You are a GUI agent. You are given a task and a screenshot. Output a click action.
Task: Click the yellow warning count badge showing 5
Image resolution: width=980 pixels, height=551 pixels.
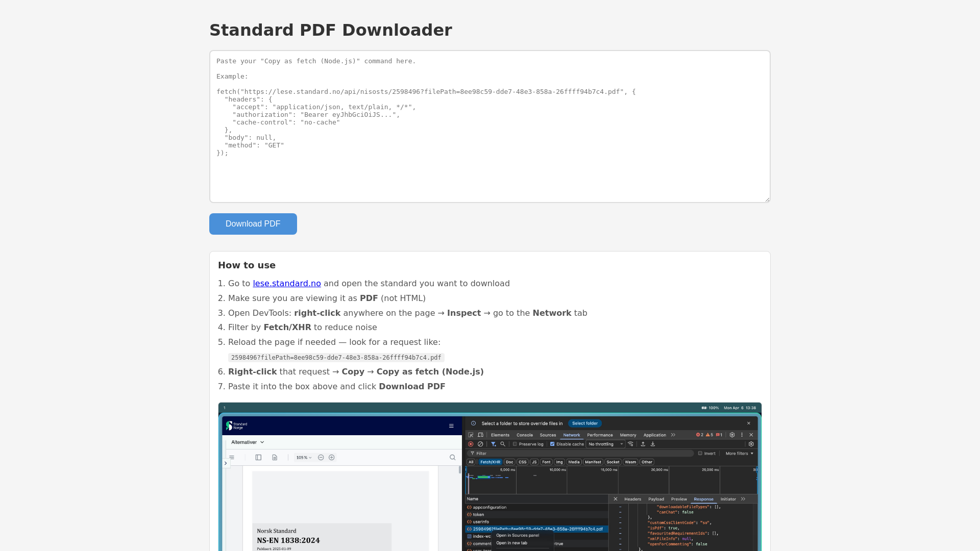click(x=709, y=435)
